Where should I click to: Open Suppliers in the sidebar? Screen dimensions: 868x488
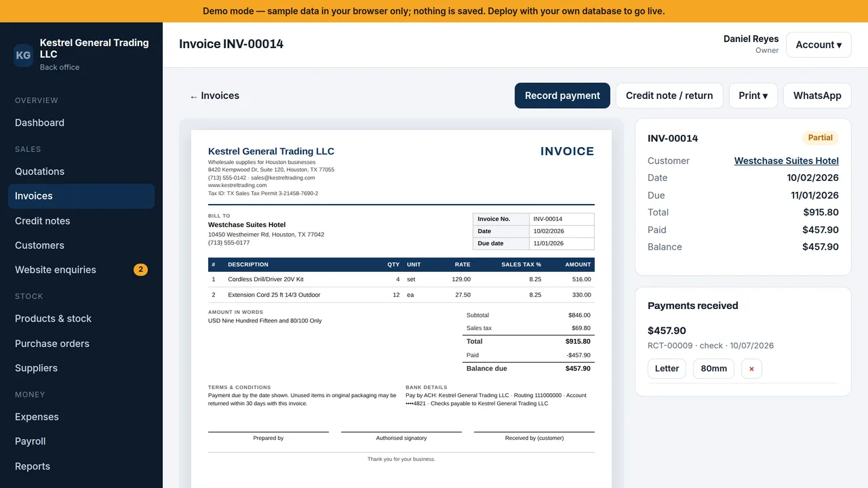pos(81,368)
